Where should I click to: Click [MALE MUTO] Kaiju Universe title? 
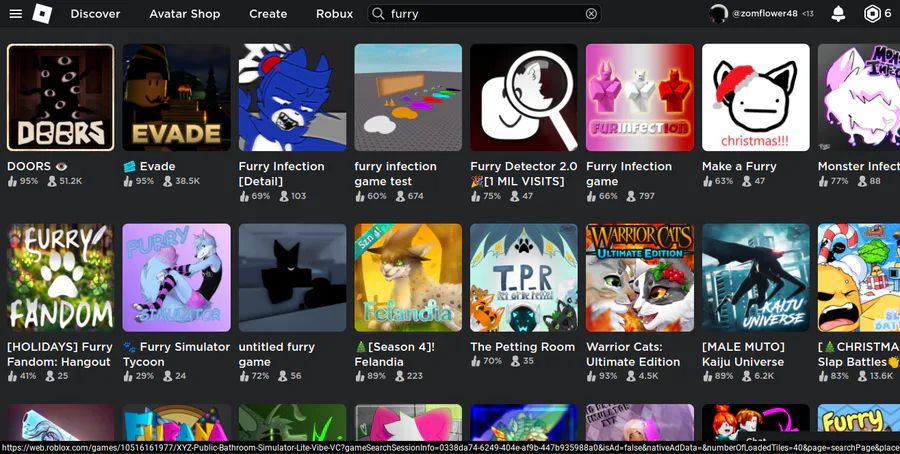pos(743,354)
